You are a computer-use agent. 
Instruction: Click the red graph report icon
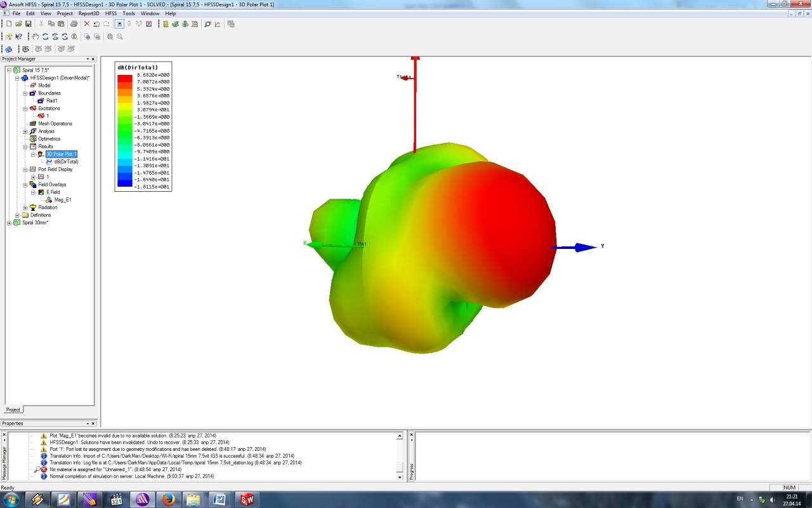coord(218,24)
